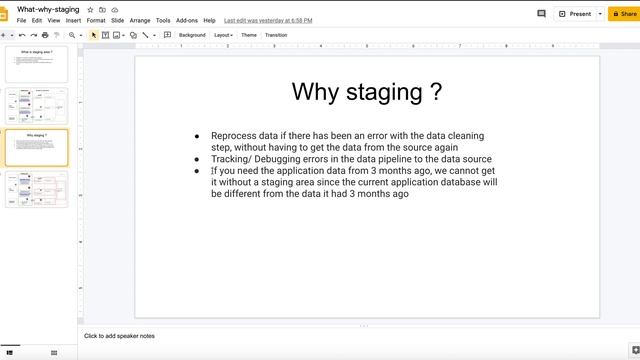Click the Share button
This screenshot has height=360, width=640.
point(624,14)
